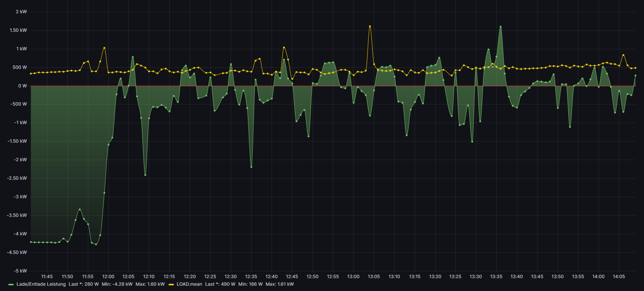Click the green dip near 12:09

[x=145, y=175]
